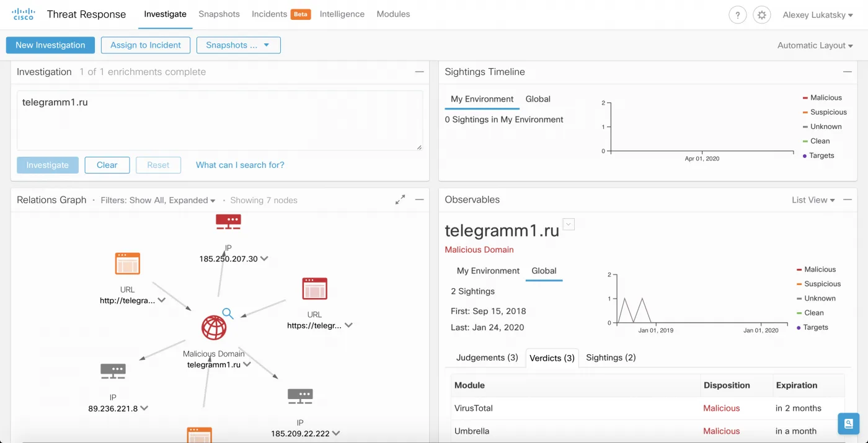Click the Umbrella module cell
This screenshot has height=443, width=868.
[x=576, y=431]
